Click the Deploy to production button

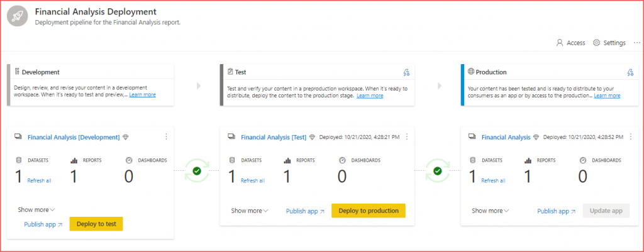pyautogui.click(x=369, y=211)
